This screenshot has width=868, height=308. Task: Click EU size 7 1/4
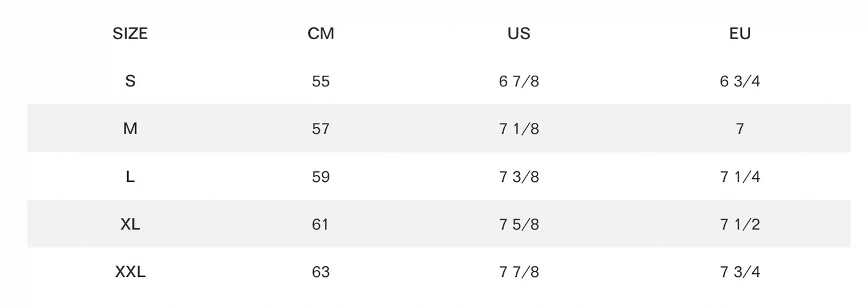tap(740, 177)
